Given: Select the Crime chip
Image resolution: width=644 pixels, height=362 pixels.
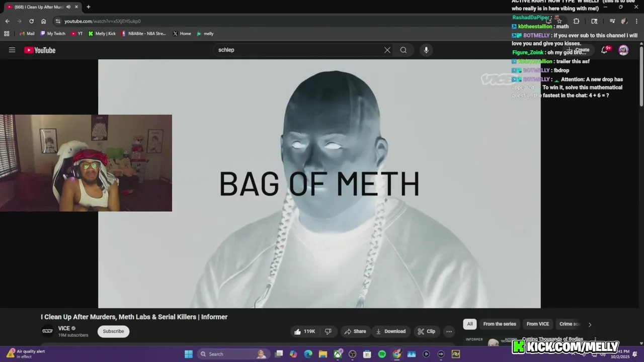Looking at the screenshot, I should [x=569, y=324].
